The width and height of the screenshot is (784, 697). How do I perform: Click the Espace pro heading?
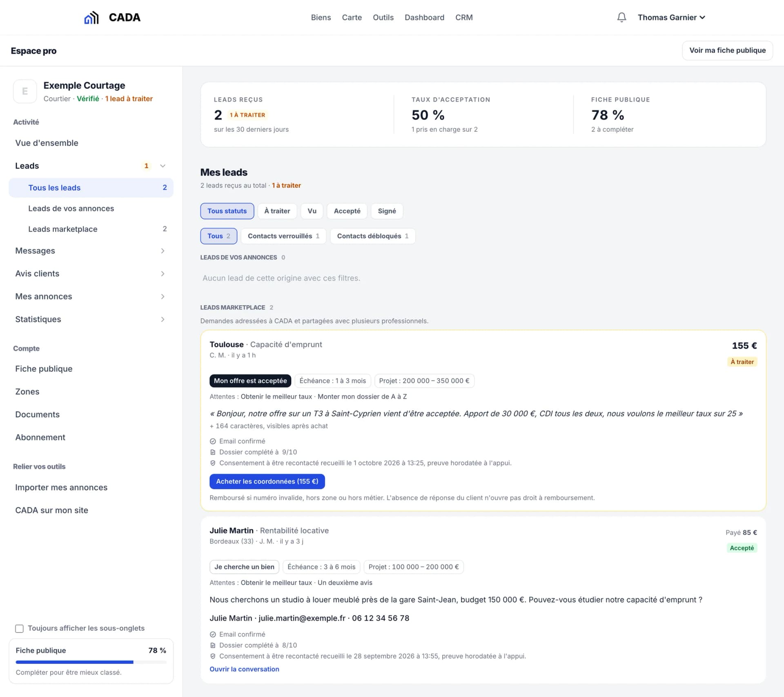click(x=33, y=51)
